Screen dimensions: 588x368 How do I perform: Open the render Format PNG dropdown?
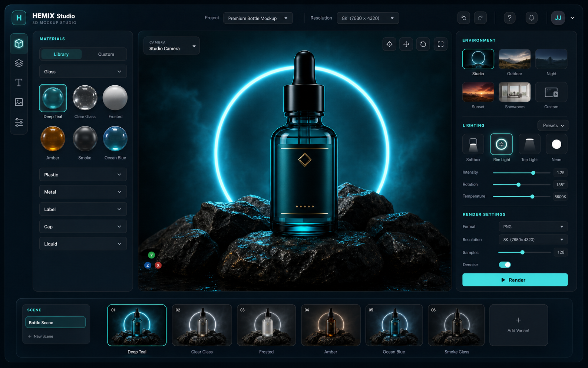[x=533, y=227]
